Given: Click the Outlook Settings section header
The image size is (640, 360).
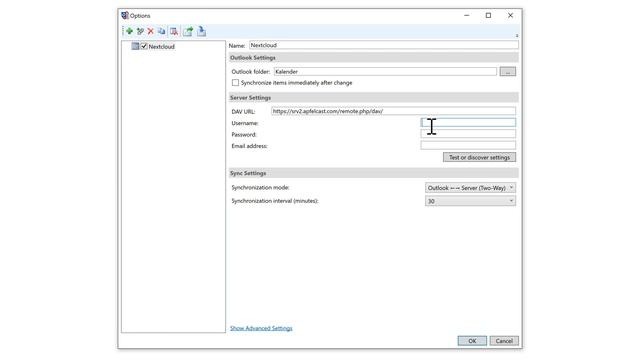Looking at the screenshot, I should tap(373, 58).
